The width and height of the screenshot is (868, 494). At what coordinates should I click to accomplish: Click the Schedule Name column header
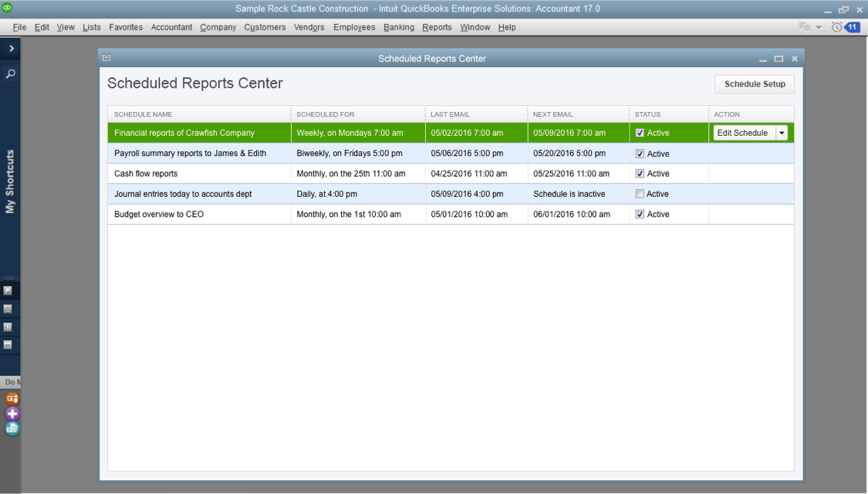144,114
